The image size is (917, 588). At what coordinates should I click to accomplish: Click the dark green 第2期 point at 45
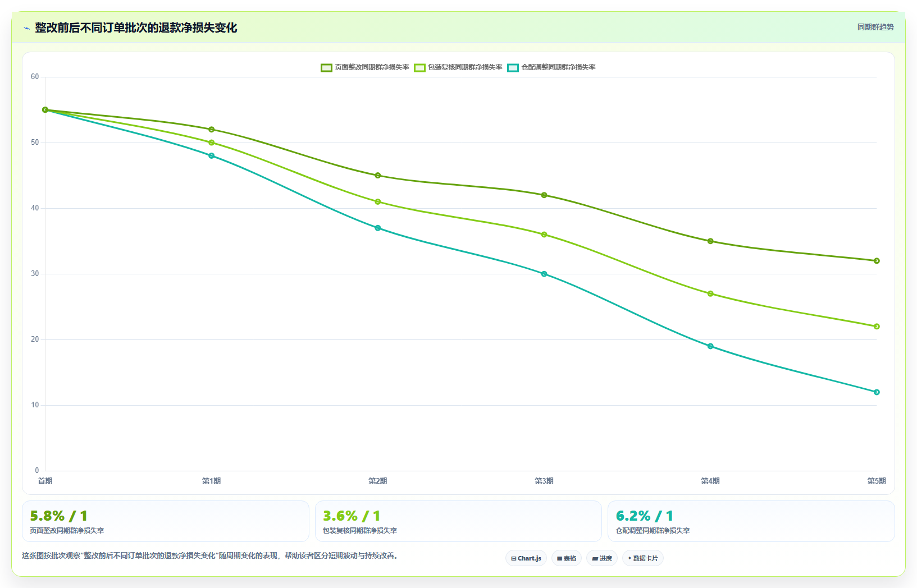point(378,176)
